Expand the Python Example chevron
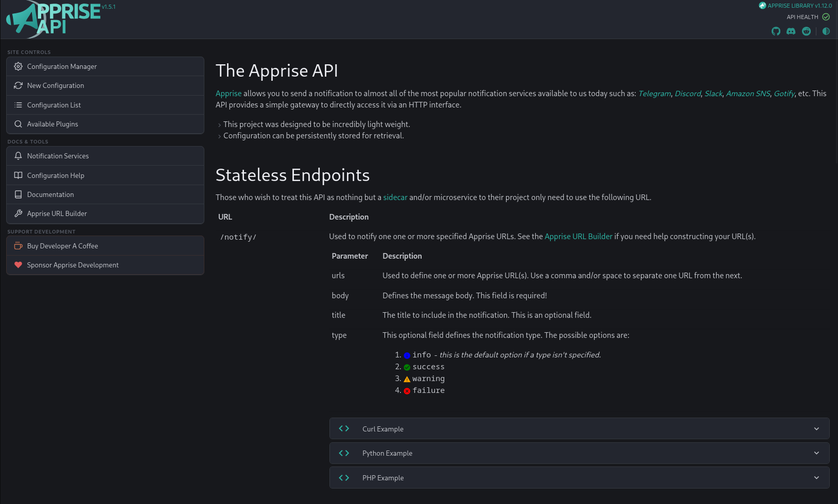838x504 pixels. (x=816, y=453)
